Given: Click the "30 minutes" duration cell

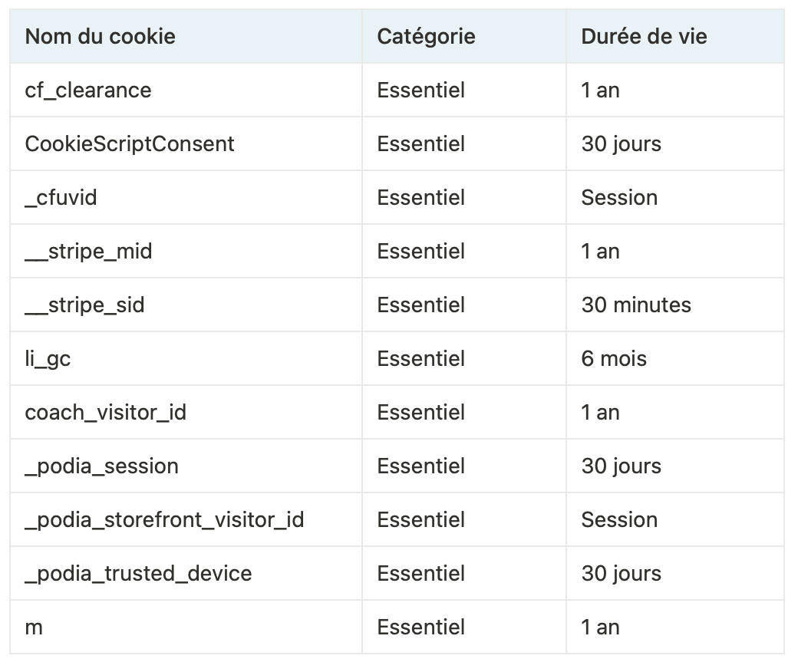Looking at the screenshot, I should [x=636, y=305].
